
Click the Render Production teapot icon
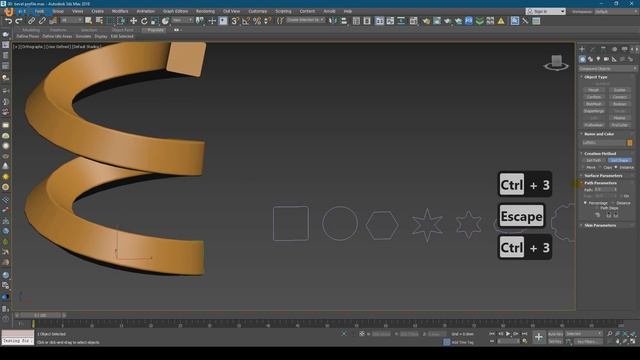coord(448,21)
